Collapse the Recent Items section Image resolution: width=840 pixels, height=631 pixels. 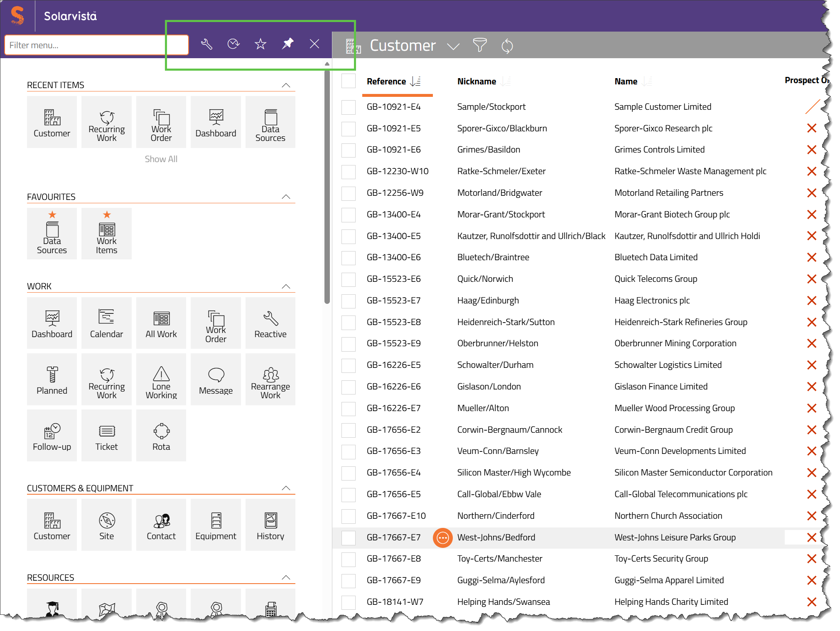click(286, 85)
